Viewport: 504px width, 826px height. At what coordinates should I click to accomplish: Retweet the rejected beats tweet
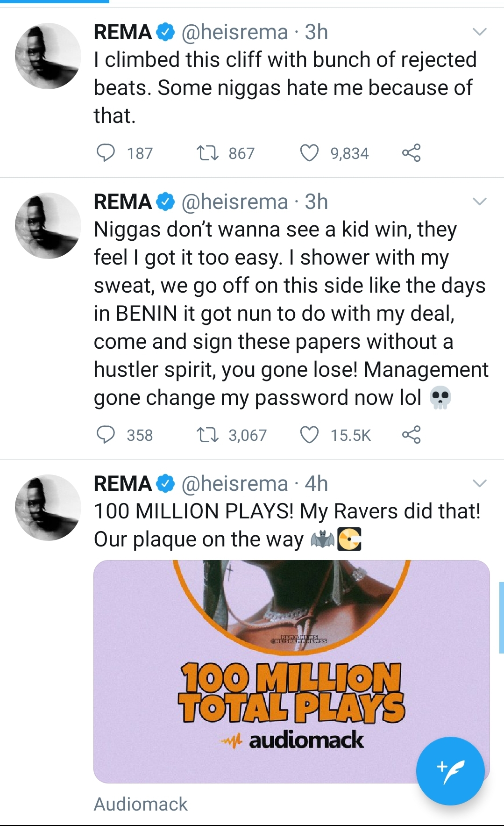[207, 153]
